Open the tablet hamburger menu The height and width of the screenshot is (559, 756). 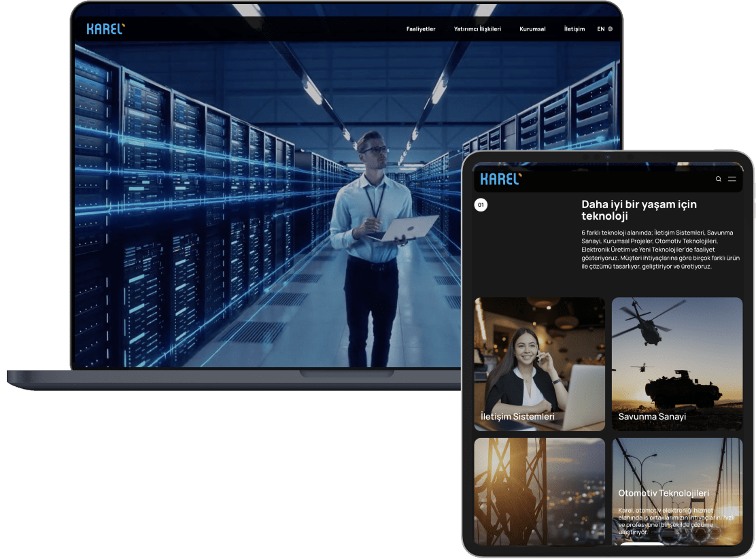pyautogui.click(x=732, y=179)
